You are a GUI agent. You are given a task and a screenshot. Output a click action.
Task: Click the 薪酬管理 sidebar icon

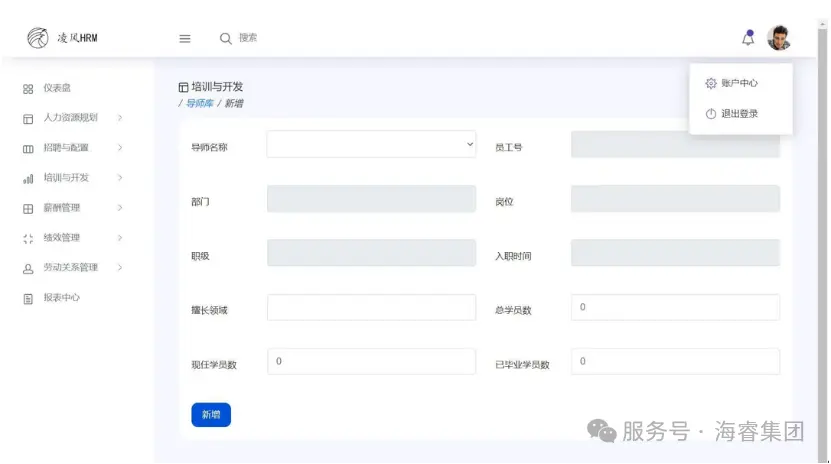point(29,208)
